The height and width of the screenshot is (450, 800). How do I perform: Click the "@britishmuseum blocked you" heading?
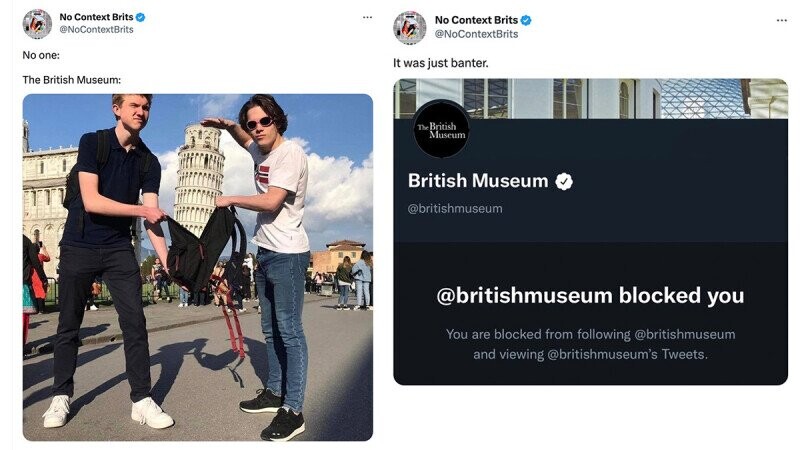coord(590,296)
